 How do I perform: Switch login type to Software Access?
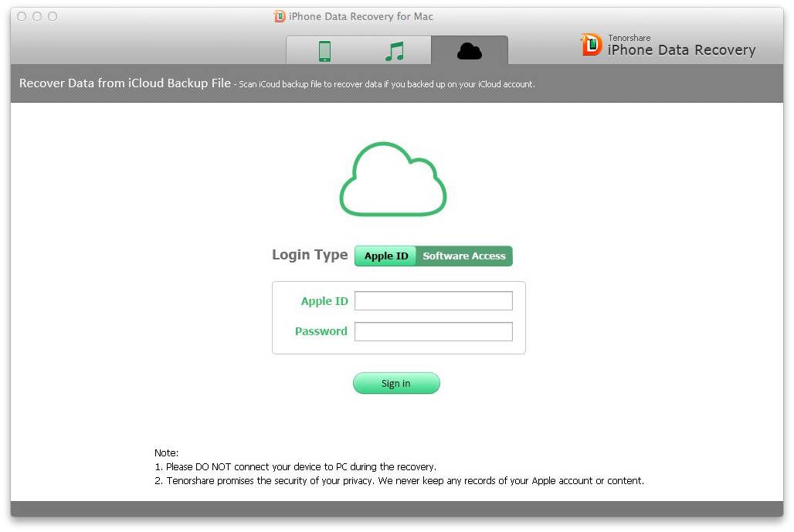[463, 256]
